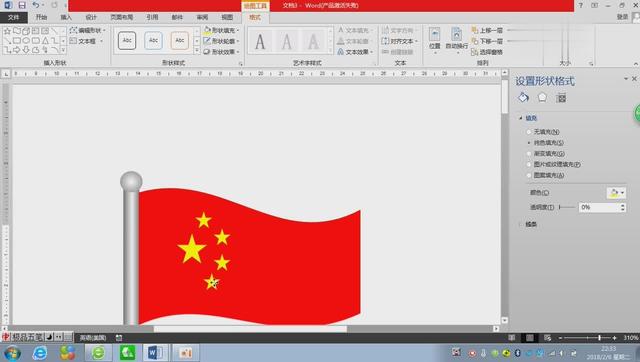Apply the orange-outlined Abc shape style

pyautogui.click(x=180, y=40)
